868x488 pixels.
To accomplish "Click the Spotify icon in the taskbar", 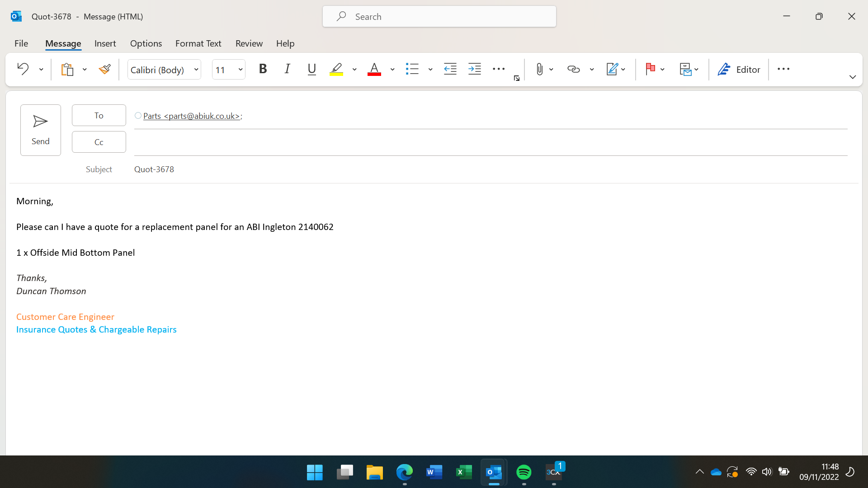I will [524, 472].
